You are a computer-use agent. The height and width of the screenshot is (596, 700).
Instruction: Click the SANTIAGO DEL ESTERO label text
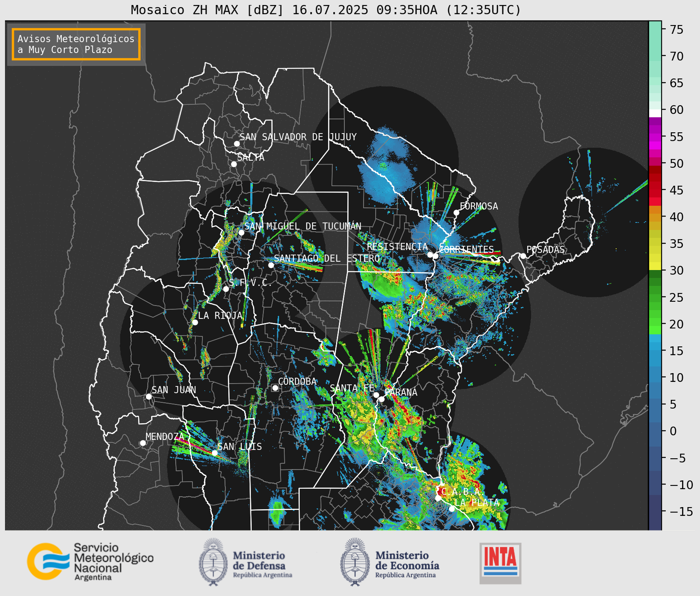coord(327,258)
